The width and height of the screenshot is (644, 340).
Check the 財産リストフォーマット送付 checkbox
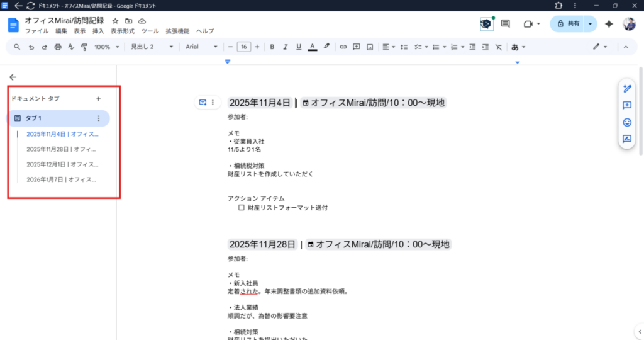(x=241, y=207)
